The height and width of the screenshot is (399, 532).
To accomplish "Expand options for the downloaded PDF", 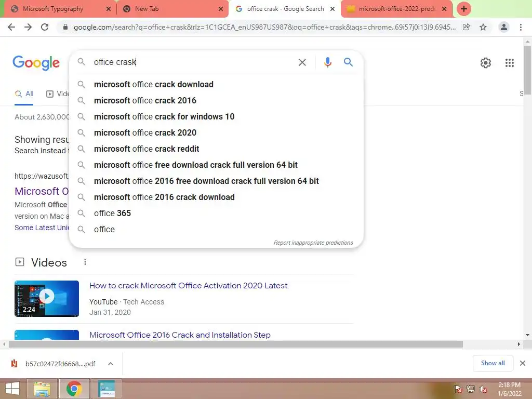I will (x=111, y=364).
